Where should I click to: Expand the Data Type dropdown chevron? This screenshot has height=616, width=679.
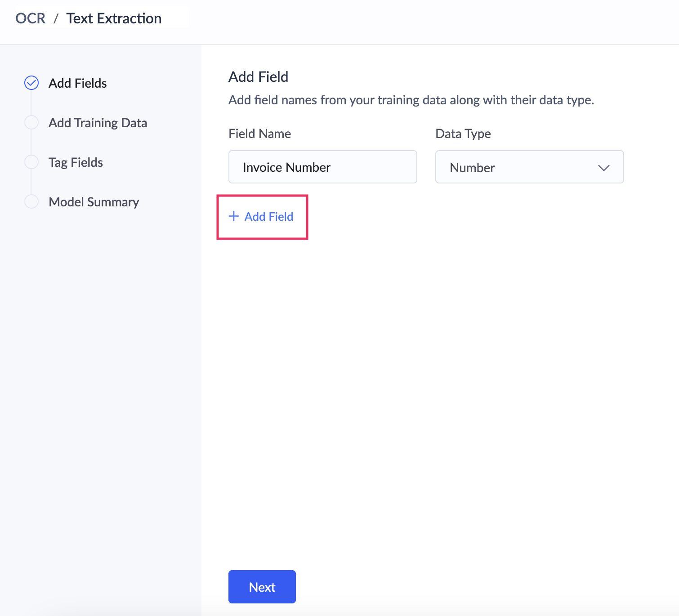(x=603, y=168)
